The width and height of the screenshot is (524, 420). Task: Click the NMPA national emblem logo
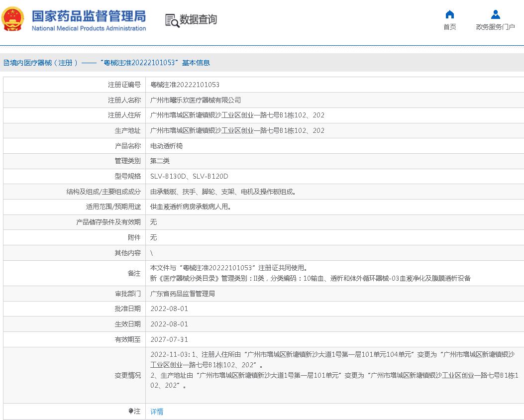13,18
